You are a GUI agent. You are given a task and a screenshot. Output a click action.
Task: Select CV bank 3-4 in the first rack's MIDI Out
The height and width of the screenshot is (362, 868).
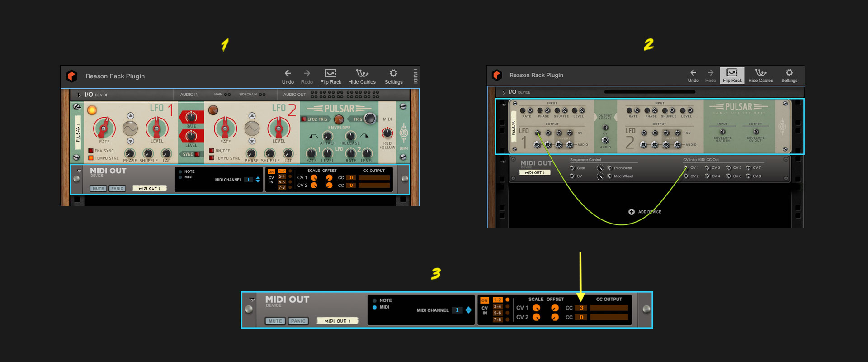[x=282, y=176]
